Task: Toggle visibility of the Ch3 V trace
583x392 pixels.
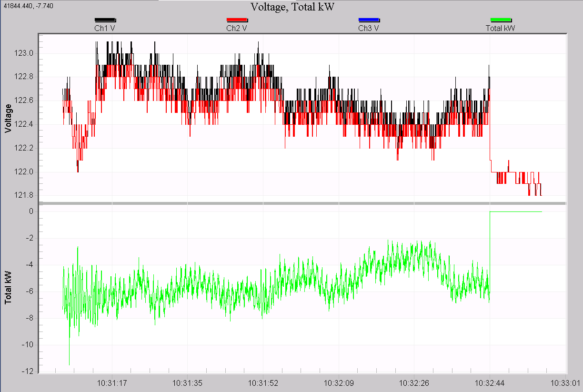Action: point(369,20)
